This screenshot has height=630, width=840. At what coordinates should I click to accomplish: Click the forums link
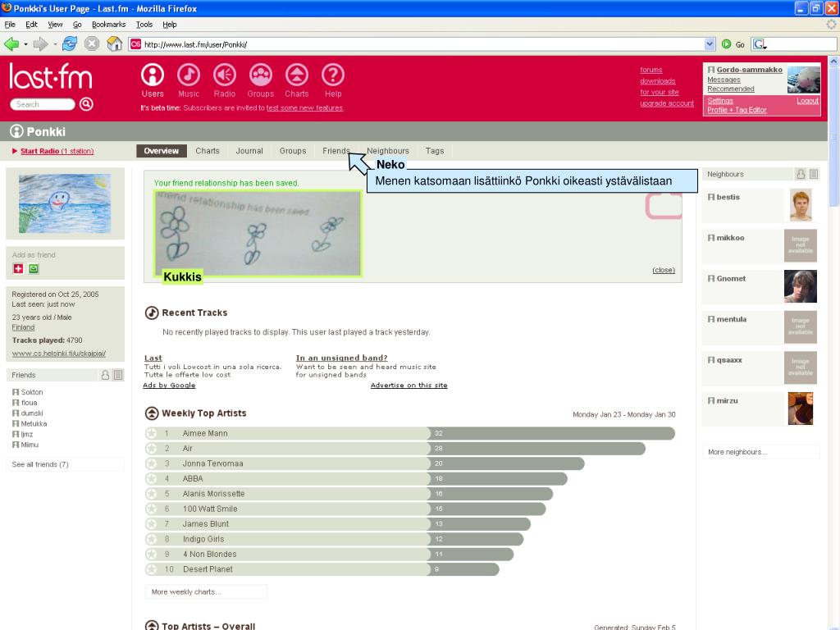(x=651, y=71)
